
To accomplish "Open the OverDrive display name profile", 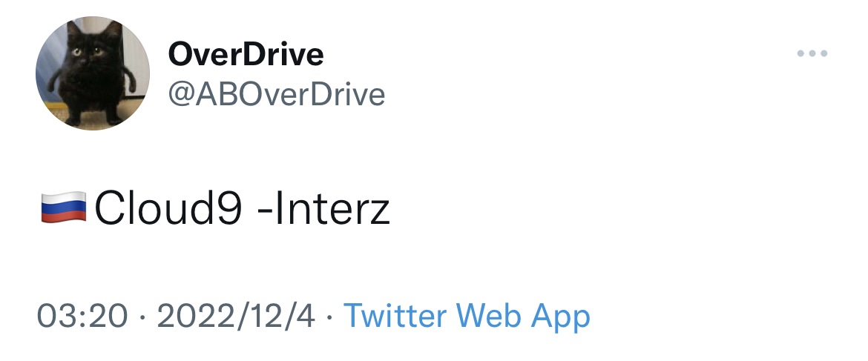I will point(246,54).
